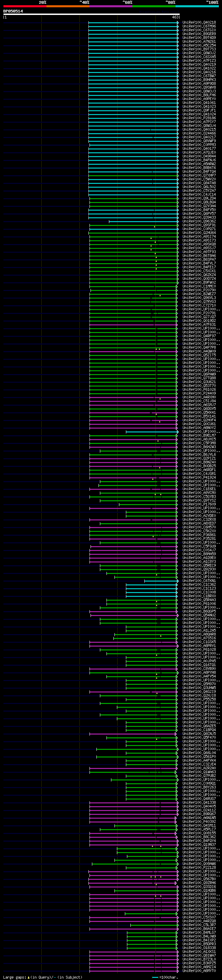The image size is (222, 980).
Task: Select hit UniRef100_A9SI74
Action: [199, 236]
